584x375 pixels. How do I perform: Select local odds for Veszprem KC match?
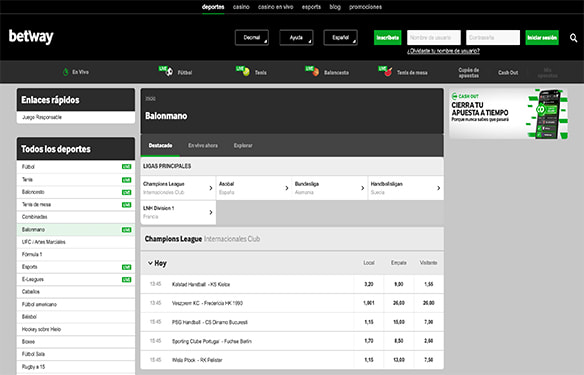369,303
